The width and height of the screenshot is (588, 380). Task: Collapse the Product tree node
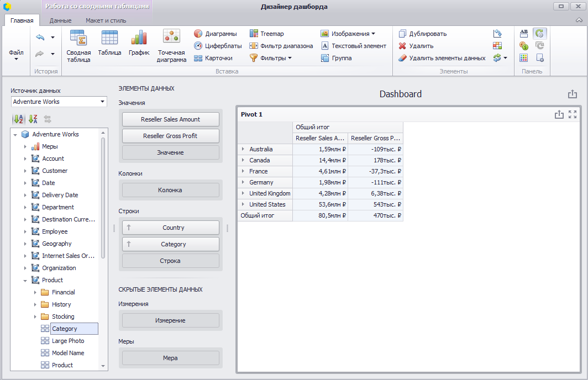click(25, 281)
